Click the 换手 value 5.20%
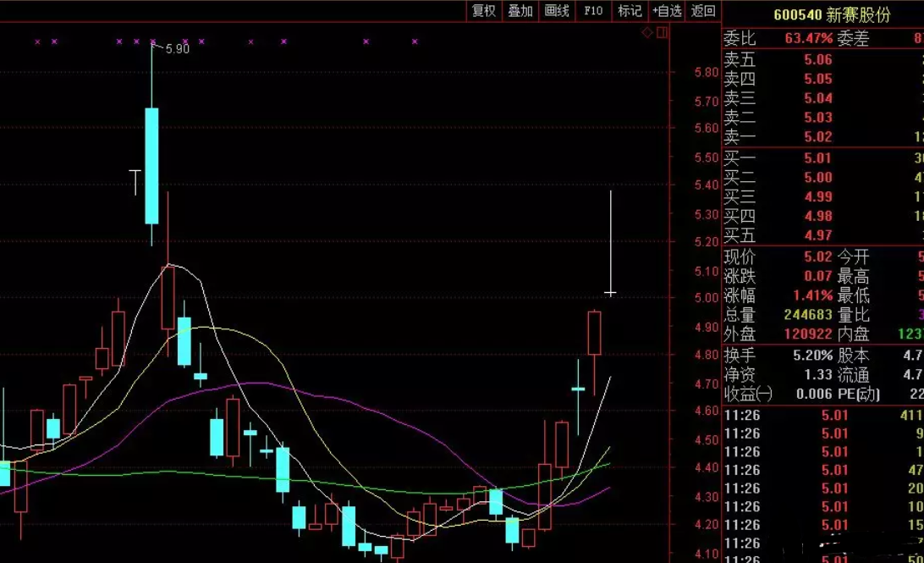The image size is (924, 563). (812, 356)
